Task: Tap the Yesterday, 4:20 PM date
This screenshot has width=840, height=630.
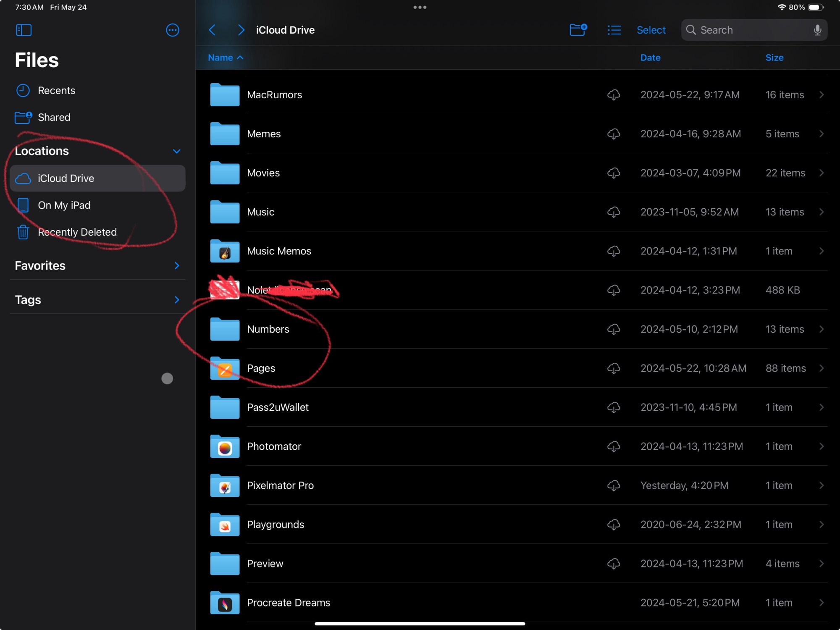Action: pos(684,485)
